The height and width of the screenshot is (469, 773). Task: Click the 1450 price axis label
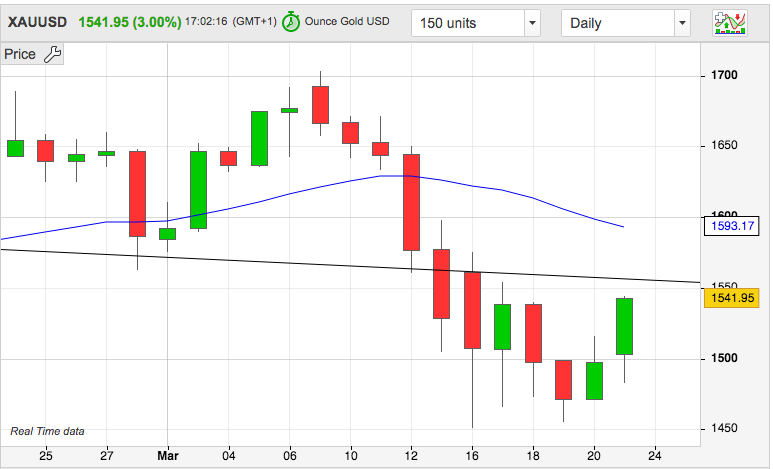pos(724,429)
